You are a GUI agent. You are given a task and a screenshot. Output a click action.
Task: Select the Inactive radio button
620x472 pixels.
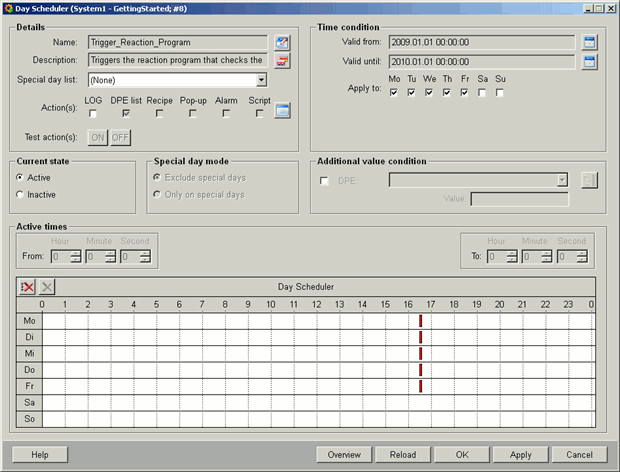tap(21, 194)
